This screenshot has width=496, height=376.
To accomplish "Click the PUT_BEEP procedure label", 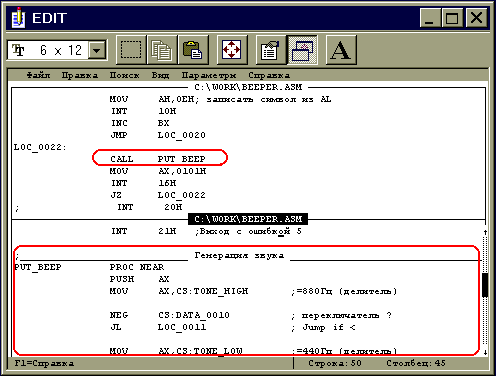I will pos(38,267).
